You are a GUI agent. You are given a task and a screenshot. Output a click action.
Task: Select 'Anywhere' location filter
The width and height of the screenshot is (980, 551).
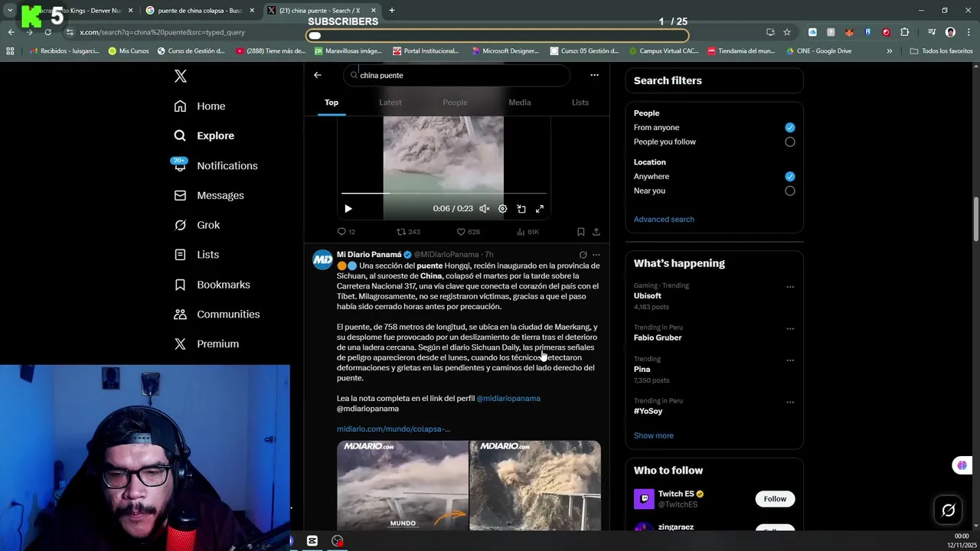point(790,177)
